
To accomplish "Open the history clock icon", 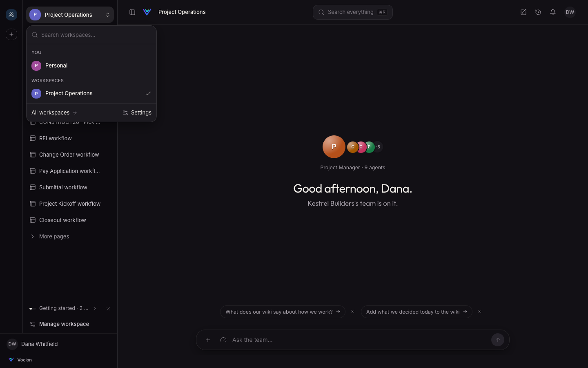I will point(538,12).
